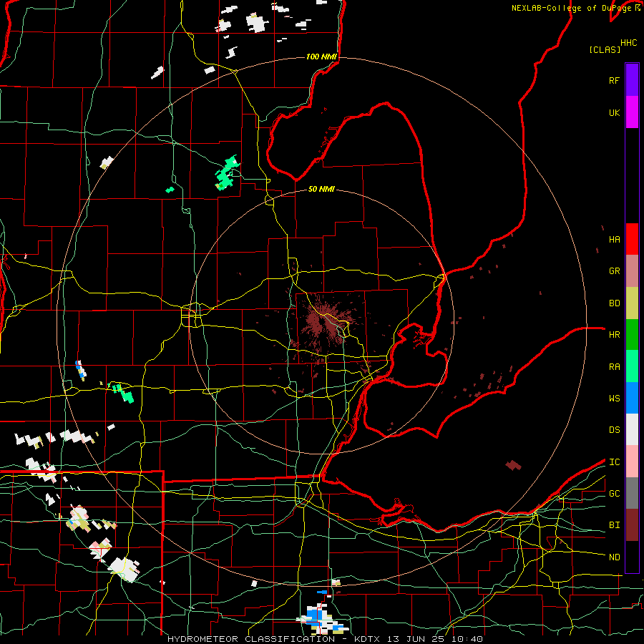Click the red HA legend color swatch

(x=632, y=239)
